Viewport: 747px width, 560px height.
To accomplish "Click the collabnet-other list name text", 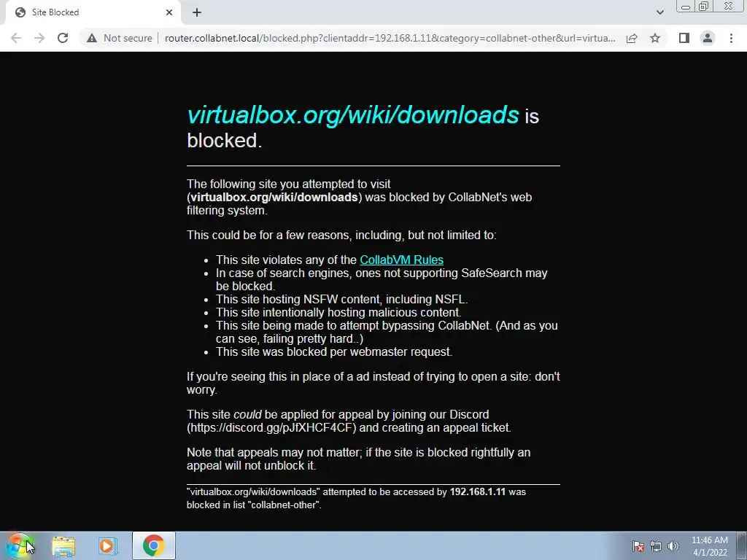I will click(284, 505).
